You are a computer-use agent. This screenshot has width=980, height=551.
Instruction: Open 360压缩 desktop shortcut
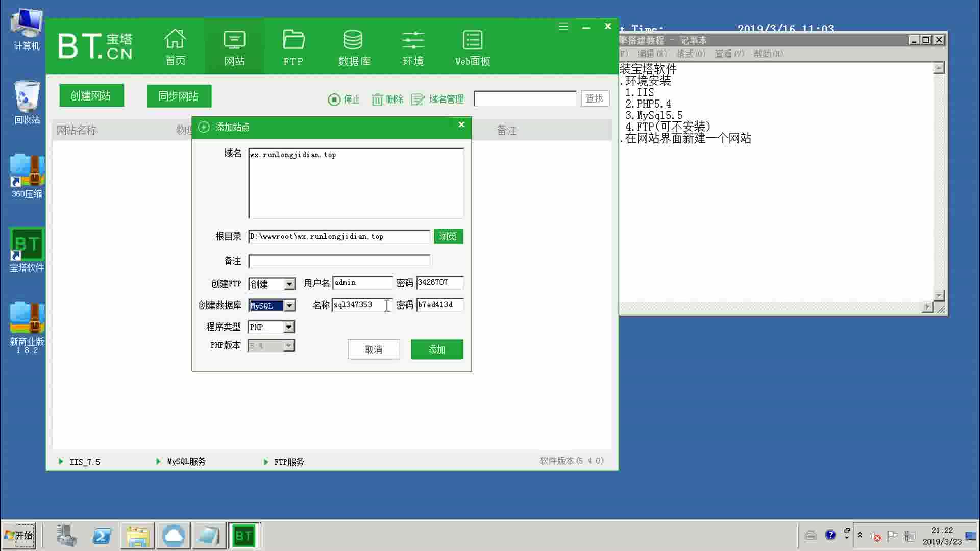(27, 176)
